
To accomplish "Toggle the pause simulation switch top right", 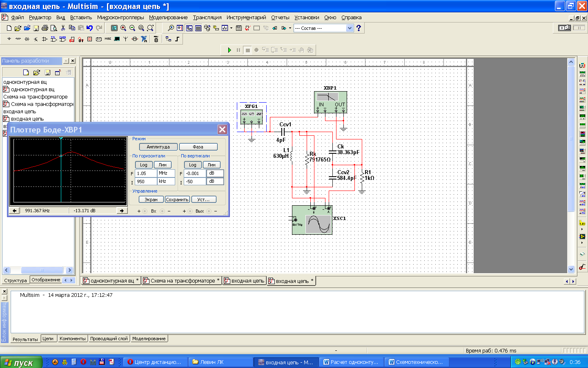I will [x=579, y=28].
